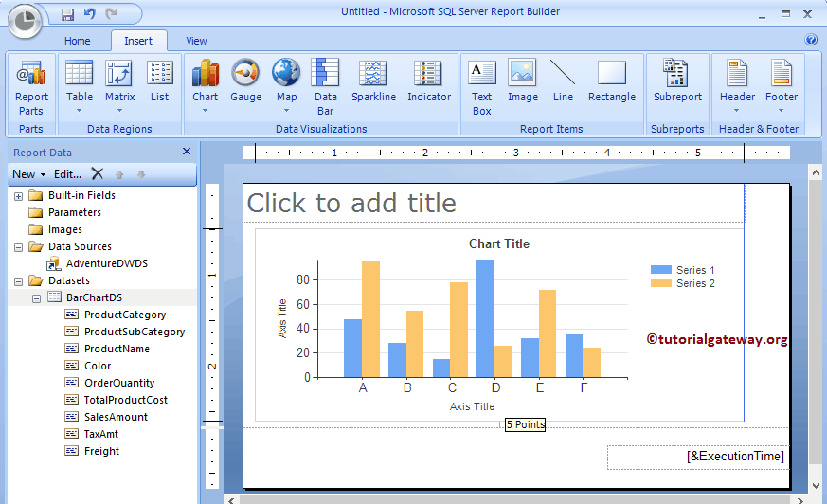Insert a List data region
827x504 pixels.
click(x=159, y=81)
